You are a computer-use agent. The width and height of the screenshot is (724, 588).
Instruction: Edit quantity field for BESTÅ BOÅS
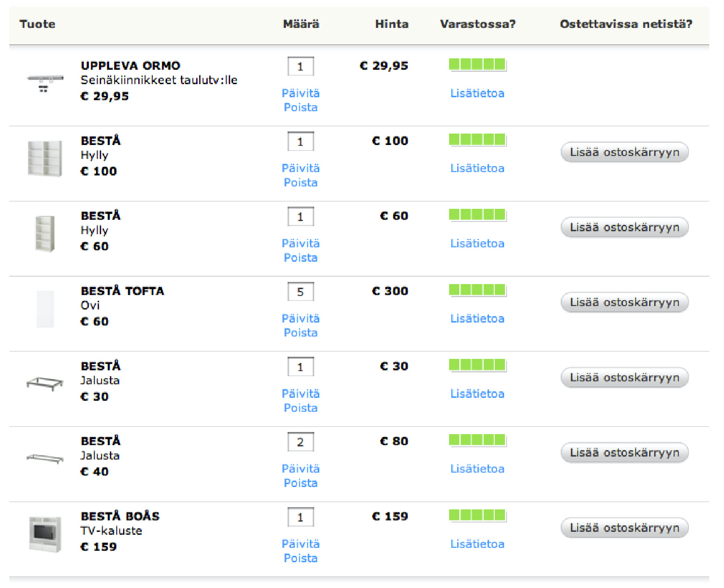click(x=301, y=517)
